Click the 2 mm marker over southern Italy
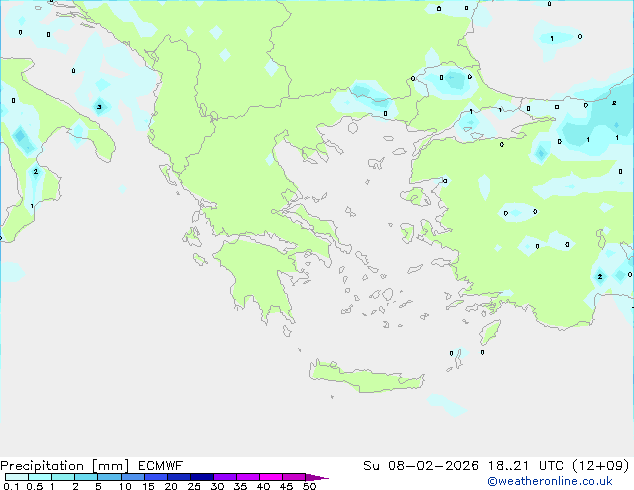The height and width of the screenshot is (490, 634). point(36,172)
